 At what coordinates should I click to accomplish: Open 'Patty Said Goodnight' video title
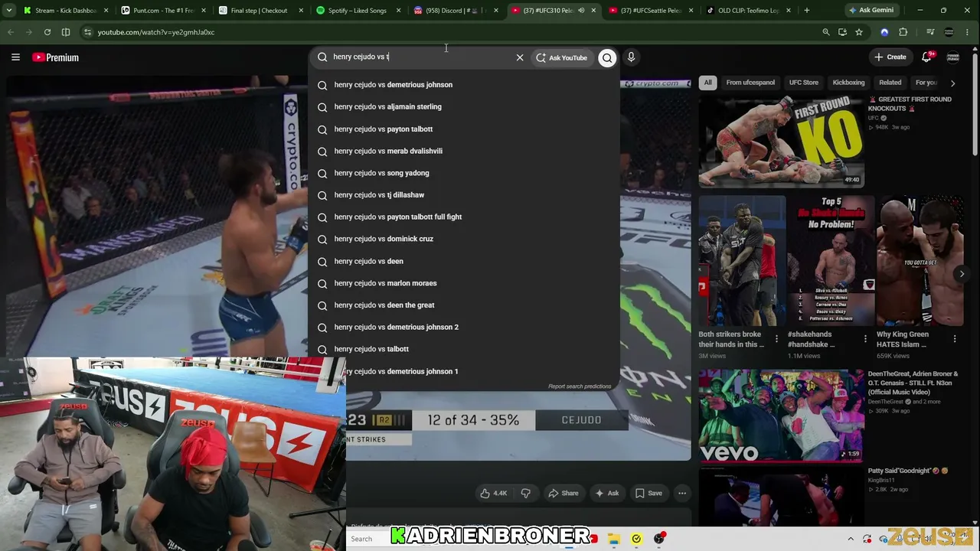pos(908,471)
